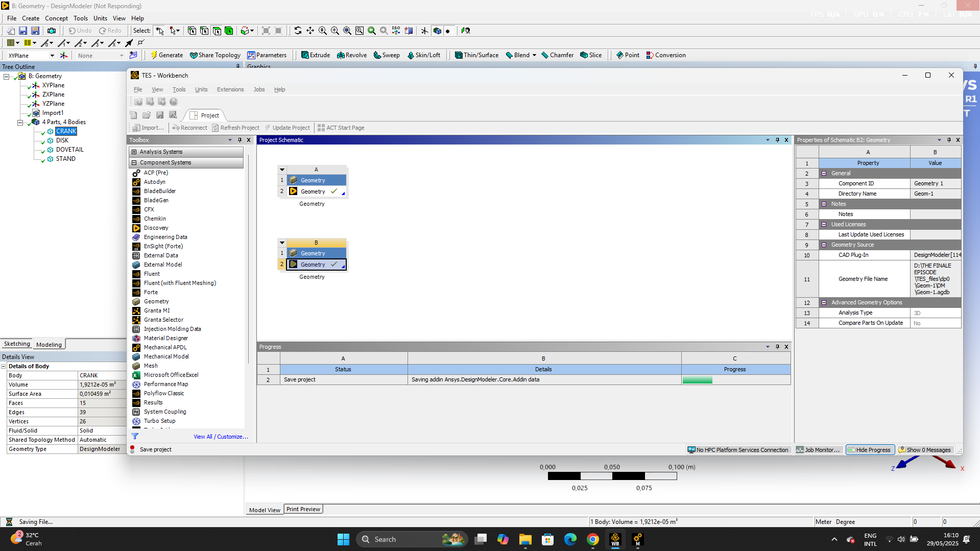This screenshot has width=980, height=551.
Task: Open Parameters in DesignModeler toolbar
Action: coord(267,55)
